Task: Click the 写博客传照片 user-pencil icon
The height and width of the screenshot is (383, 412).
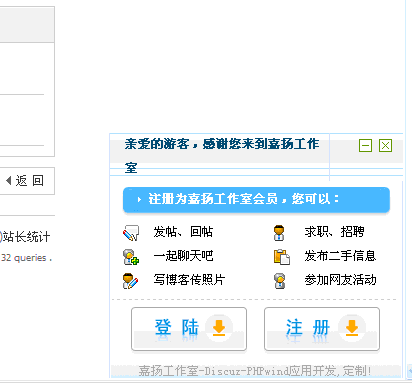Action: (x=131, y=281)
